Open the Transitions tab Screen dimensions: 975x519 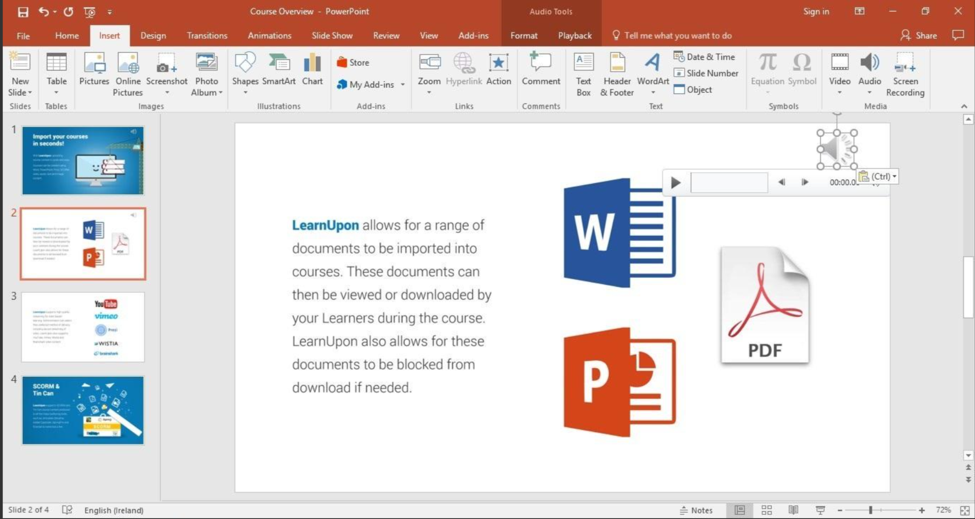pyautogui.click(x=207, y=35)
